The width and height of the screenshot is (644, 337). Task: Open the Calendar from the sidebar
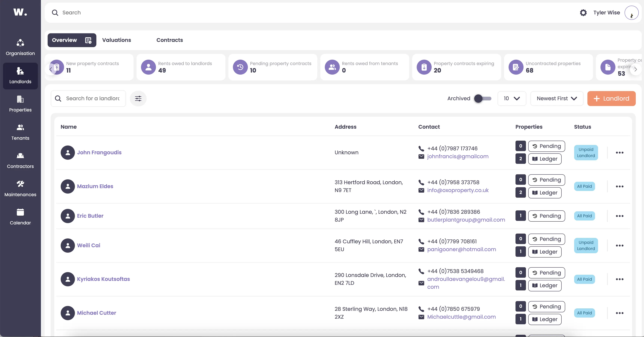coord(20,217)
